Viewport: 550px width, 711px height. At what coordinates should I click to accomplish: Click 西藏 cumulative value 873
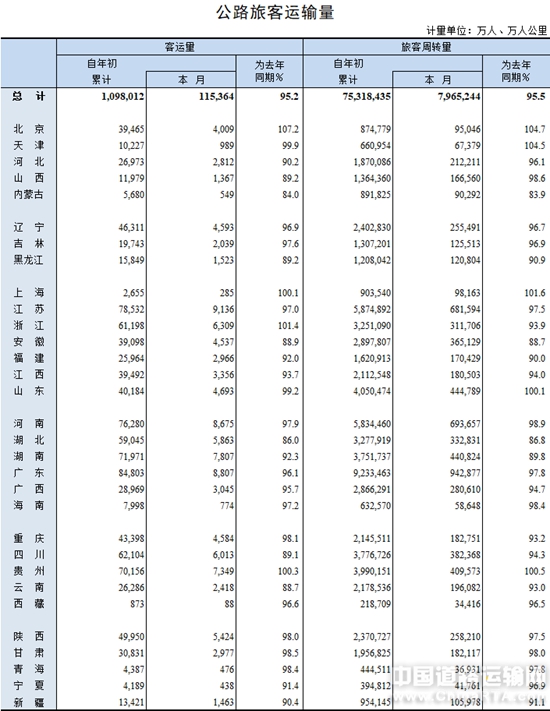pos(137,604)
